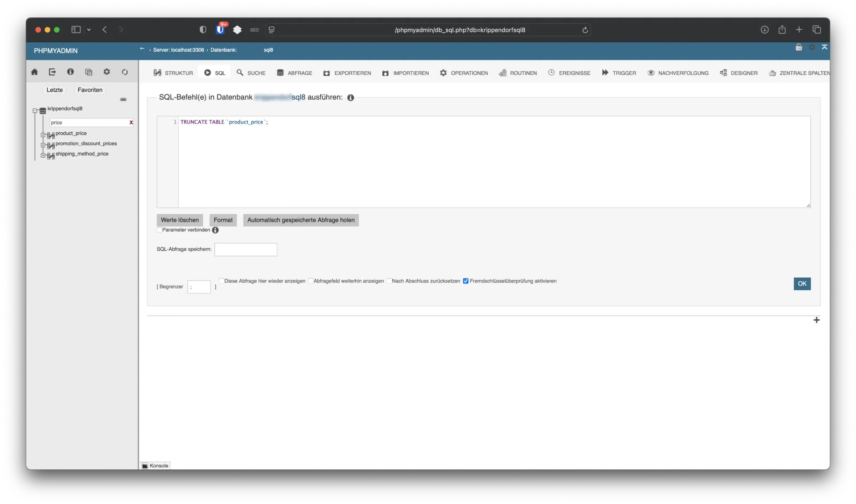The height and width of the screenshot is (504, 856).
Task: Click the link-with-main-panel chain icon
Action: point(123,100)
